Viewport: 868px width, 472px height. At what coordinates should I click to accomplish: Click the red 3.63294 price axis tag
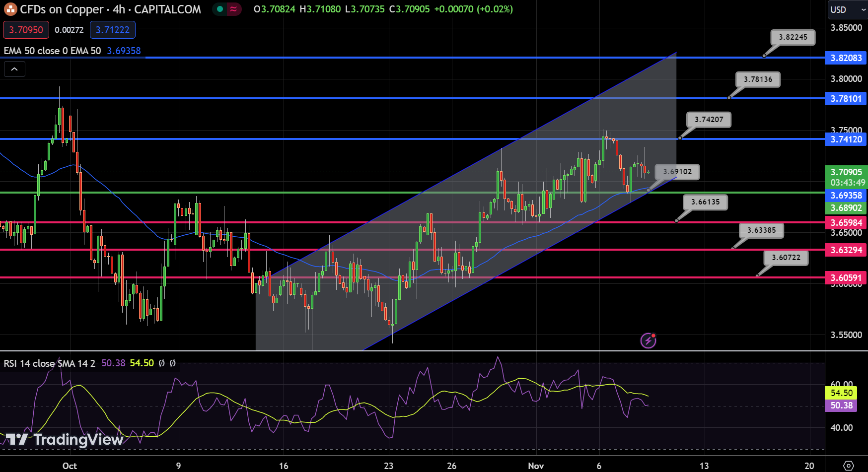point(846,250)
